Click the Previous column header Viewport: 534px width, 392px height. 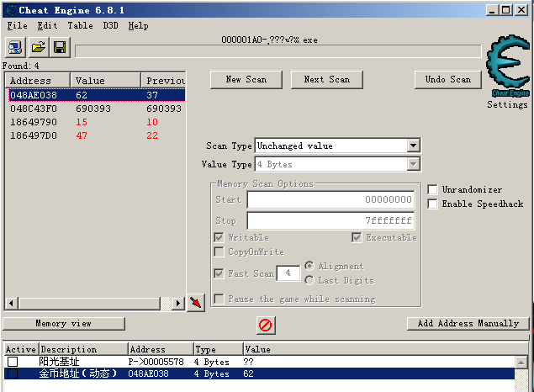tap(163, 81)
